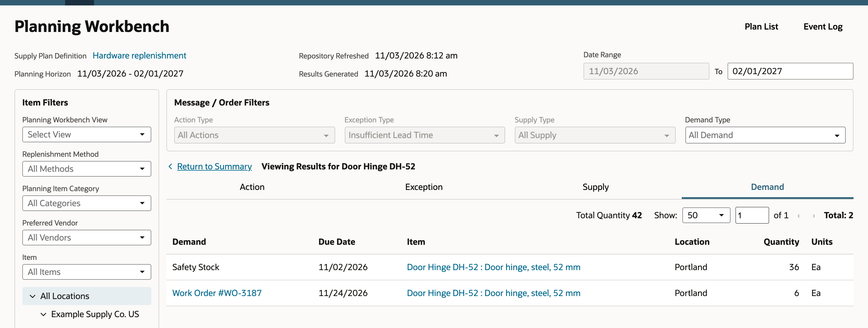This screenshot has height=328, width=868.
Task: Switch to the Exception tab
Action: [424, 187]
